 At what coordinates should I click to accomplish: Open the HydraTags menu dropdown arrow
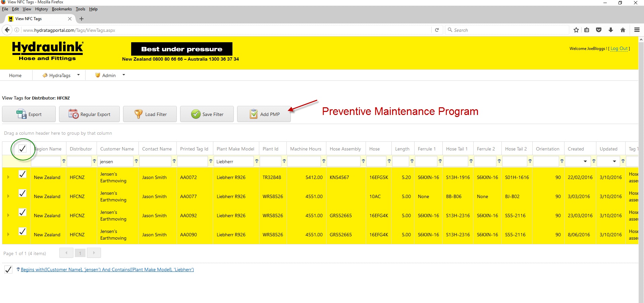point(78,75)
